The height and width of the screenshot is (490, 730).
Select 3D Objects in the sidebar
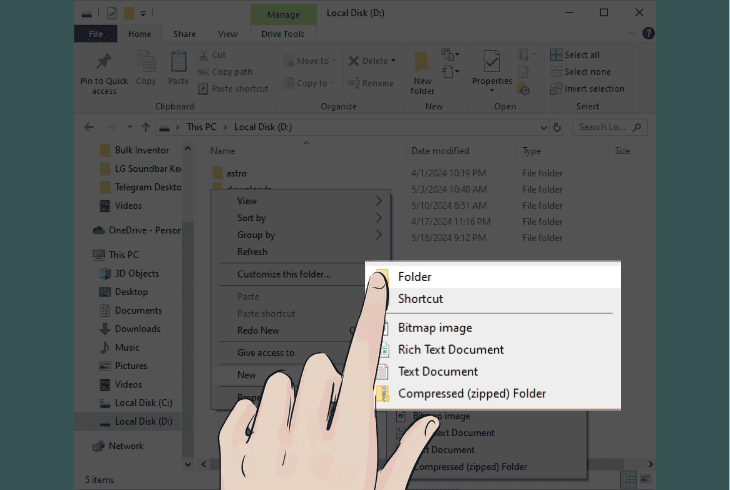129,273
